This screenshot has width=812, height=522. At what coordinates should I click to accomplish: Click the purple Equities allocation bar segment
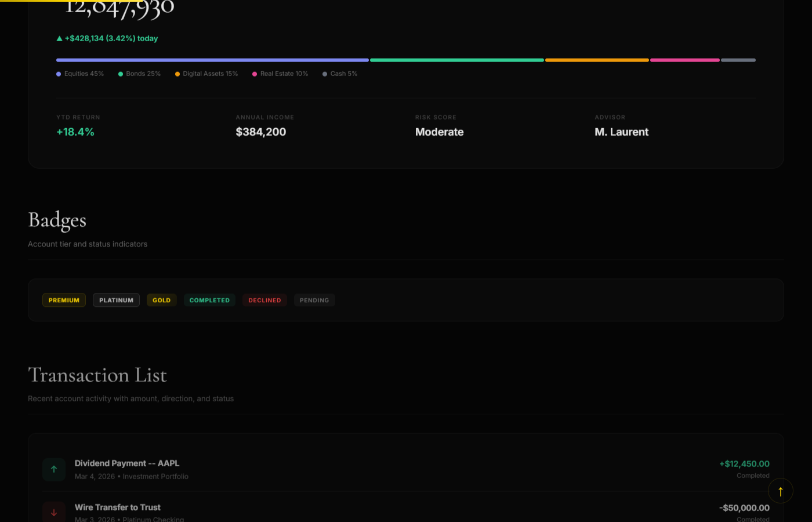[x=212, y=60]
